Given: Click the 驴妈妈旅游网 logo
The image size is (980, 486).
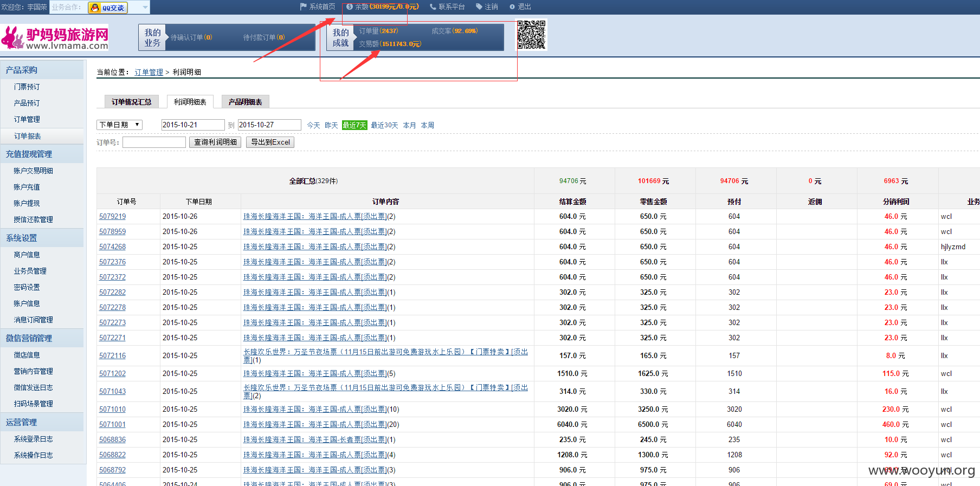Looking at the screenshot, I should click(54, 38).
